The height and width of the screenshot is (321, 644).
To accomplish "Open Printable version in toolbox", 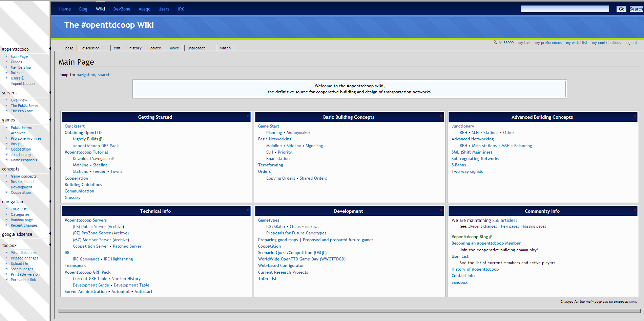I will [x=25, y=274].
